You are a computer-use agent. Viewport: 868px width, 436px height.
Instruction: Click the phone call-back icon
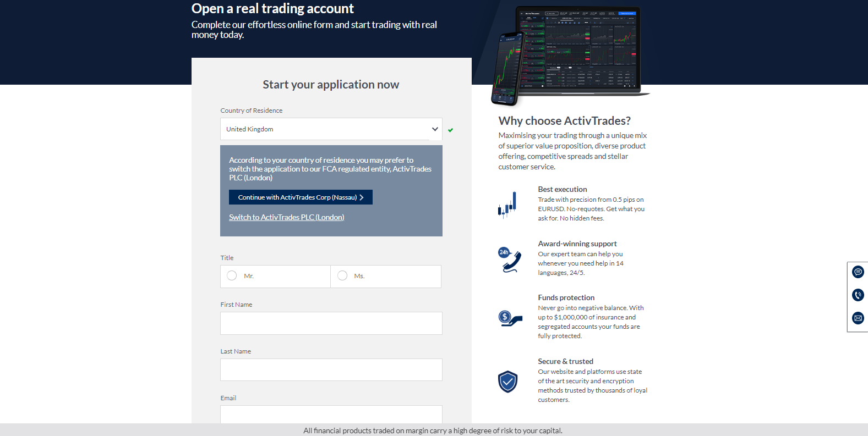(x=858, y=295)
